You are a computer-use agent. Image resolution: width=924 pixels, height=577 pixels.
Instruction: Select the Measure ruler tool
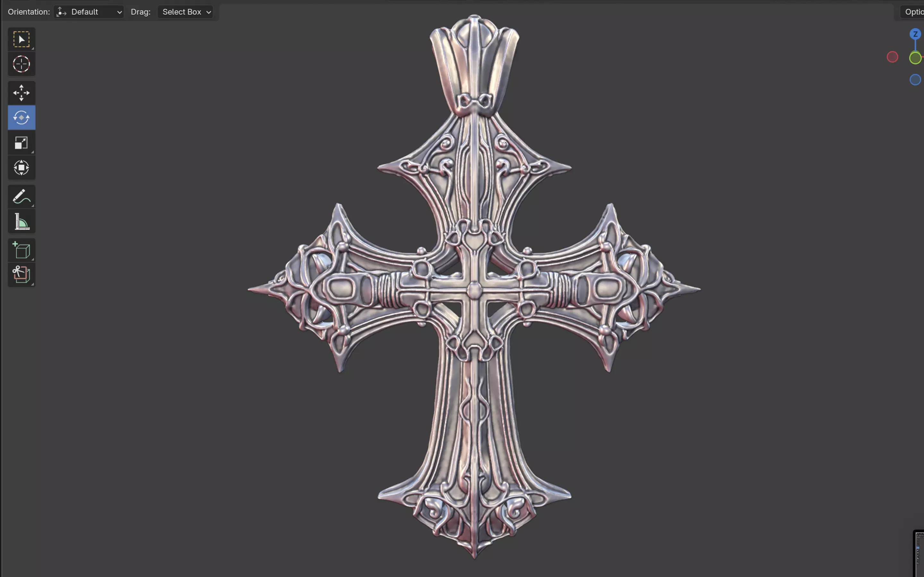click(21, 222)
